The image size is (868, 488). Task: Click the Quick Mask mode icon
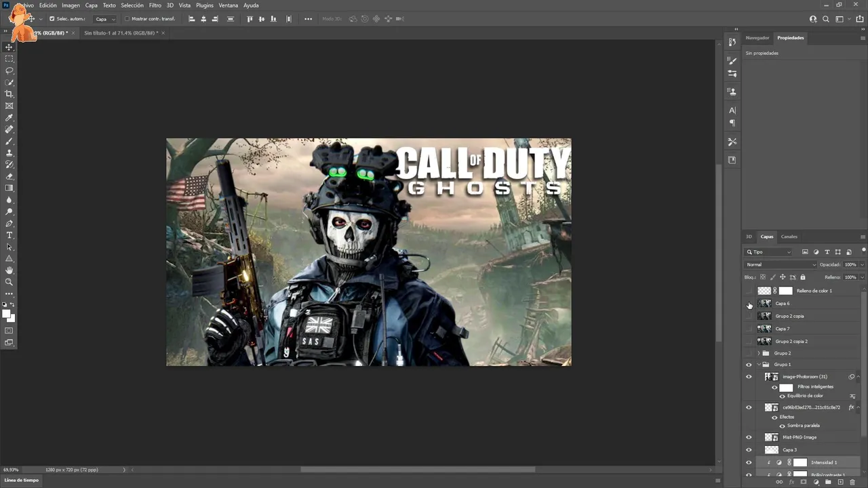click(9, 331)
